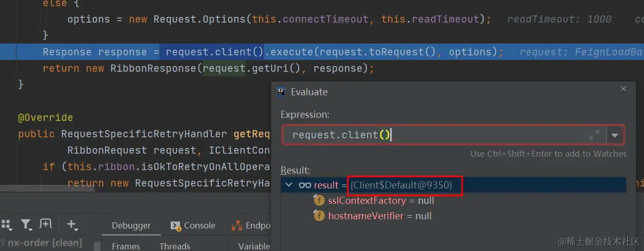Viewport: 644px width, 251px height.
Task: Click the watch glasses icon beside result
Action: click(305, 185)
